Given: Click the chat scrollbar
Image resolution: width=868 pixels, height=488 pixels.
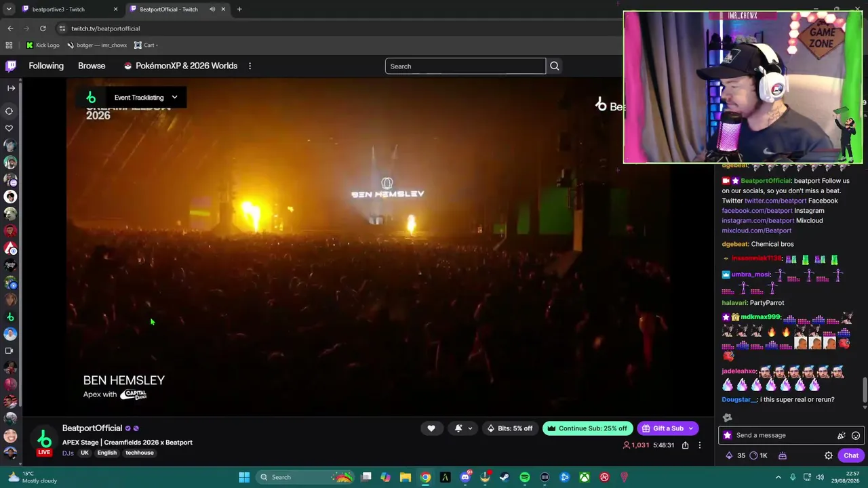Looking at the screenshot, I should pyautogui.click(x=865, y=390).
